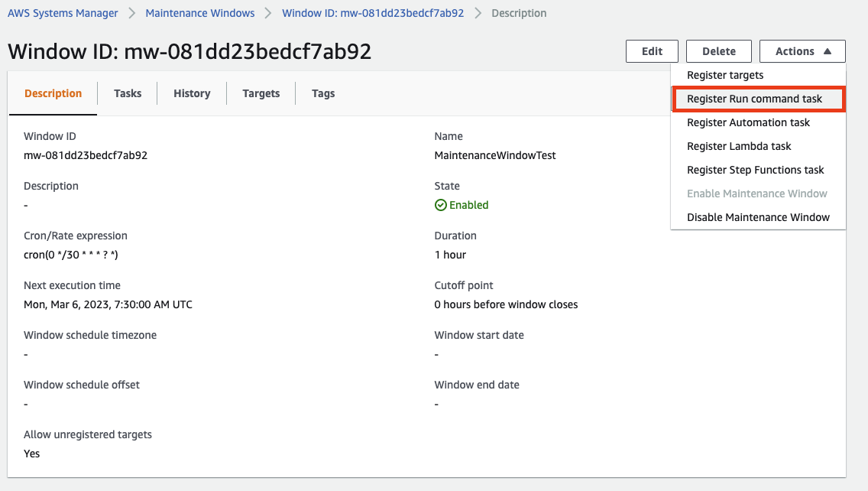Screen dimensions: 868x491
Task: Click the Delete button
Action: (x=719, y=51)
